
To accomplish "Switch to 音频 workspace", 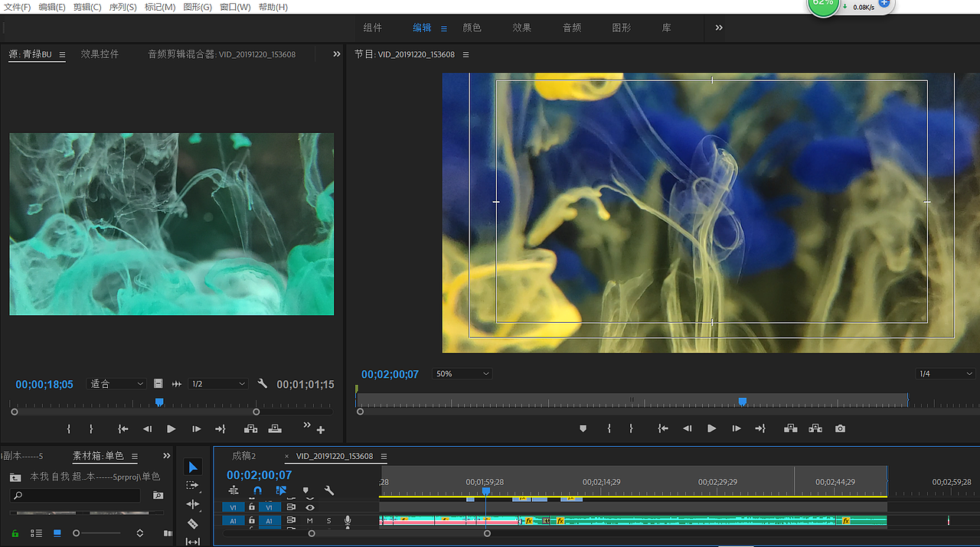I will (x=572, y=28).
